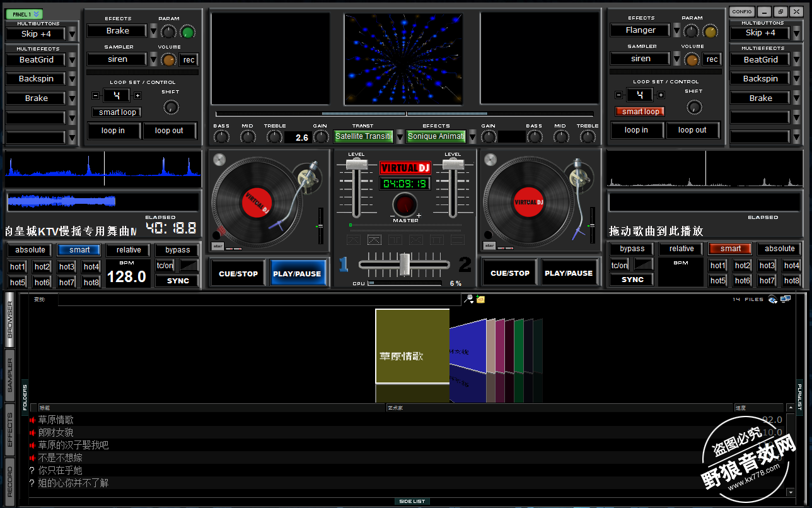Toggle deck 2 red smart mode
Viewport: 812px width, 508px height.
click(731, 249)
